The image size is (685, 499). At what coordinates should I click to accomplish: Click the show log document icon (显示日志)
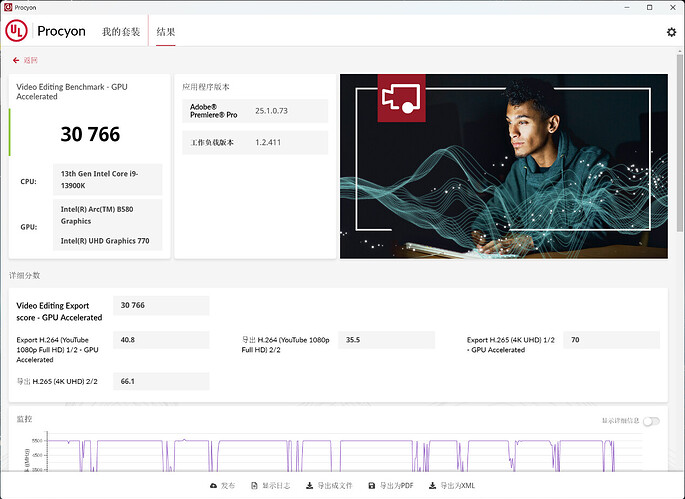tap(254, 486)
